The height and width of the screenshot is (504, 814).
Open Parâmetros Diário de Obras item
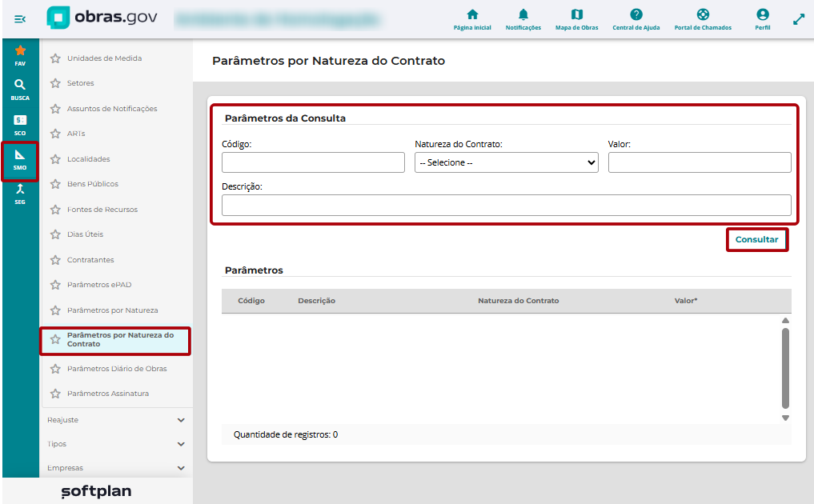point(117,369)
